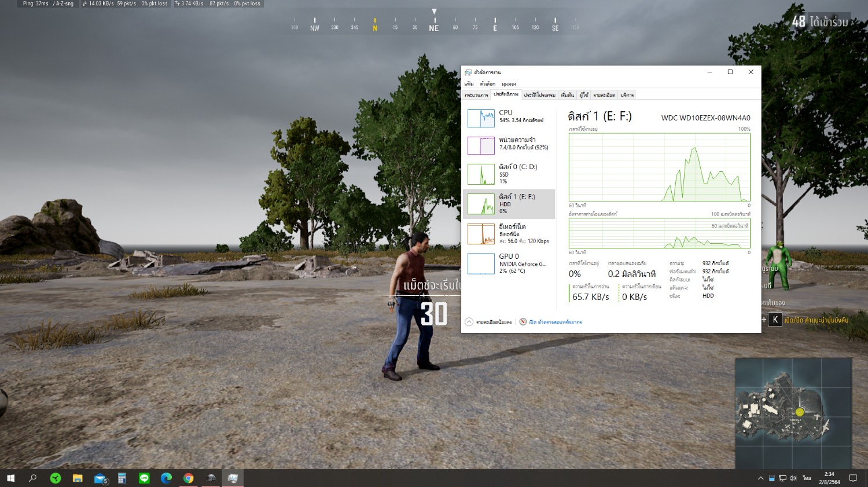The image size is (868, 487).
Task: Open Calculator from the taskbar
Action: coord(122,478)
